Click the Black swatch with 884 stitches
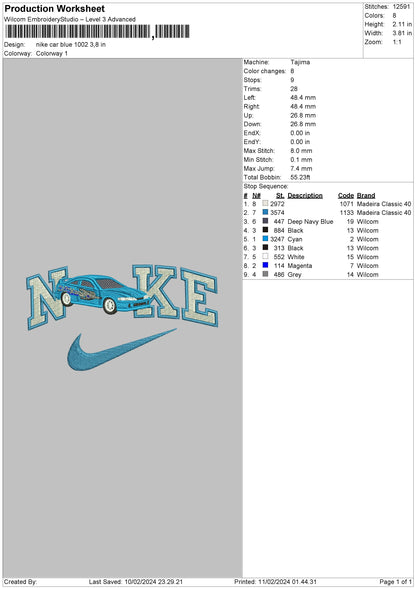The height and width of the screenshot is (589, 416). pyautogui.click(x=265, y=230)
